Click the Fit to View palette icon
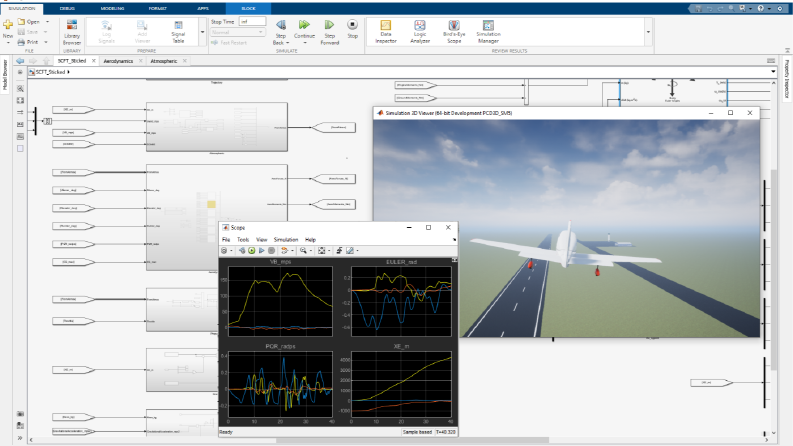The height and width of the screenshot is (446, 793). pyautogui.click(x=20, y=101)
